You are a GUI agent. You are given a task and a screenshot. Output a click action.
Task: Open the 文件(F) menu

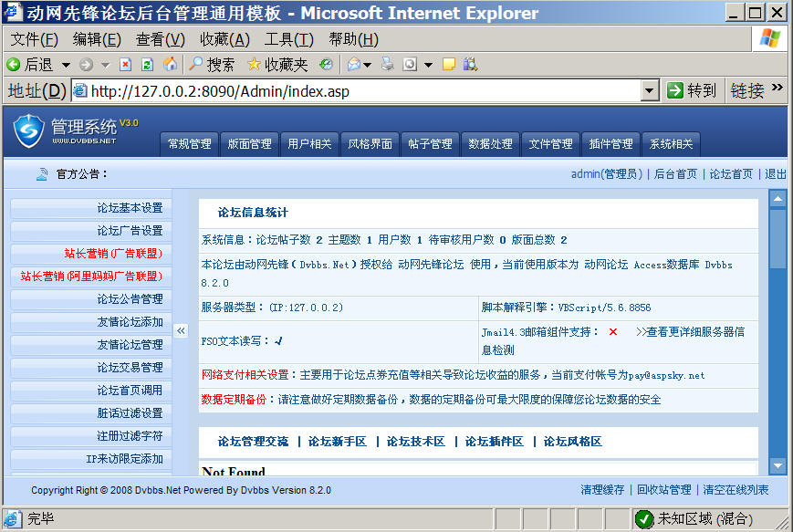click(35, 39)
